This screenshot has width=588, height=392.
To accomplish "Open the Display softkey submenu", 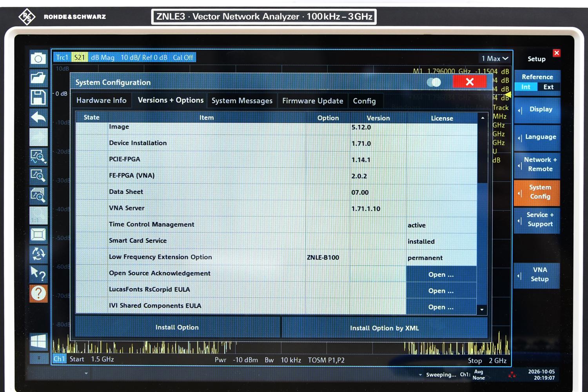I will click(x=537, y=110).
